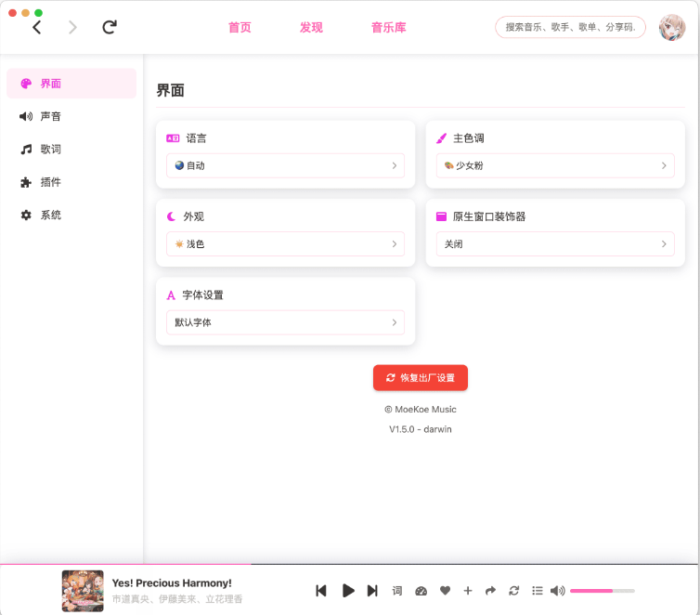The width and height of the screenshot is (700, 615).
Task: Share the song with the arrow icon
Action: (x=490, y=591)
